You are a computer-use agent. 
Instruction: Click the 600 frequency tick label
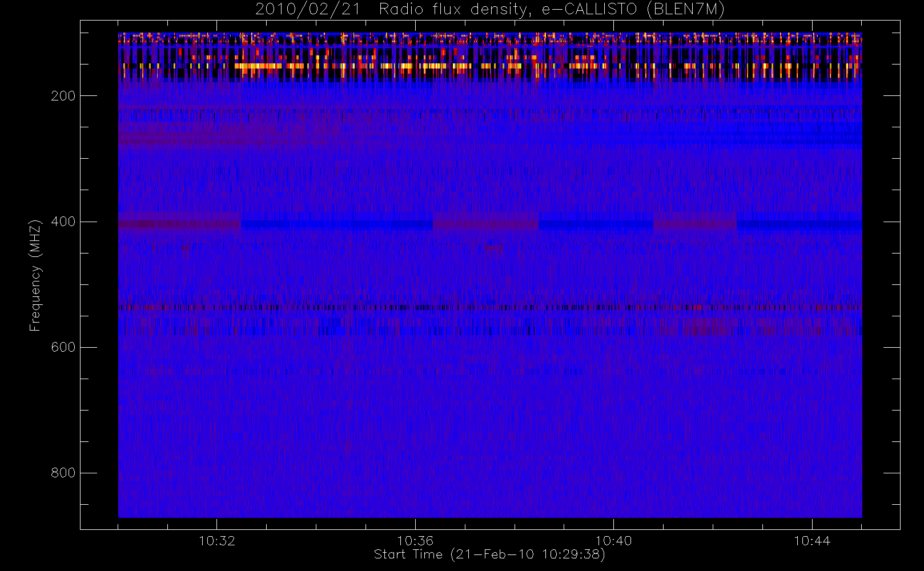tap(63, 347)
